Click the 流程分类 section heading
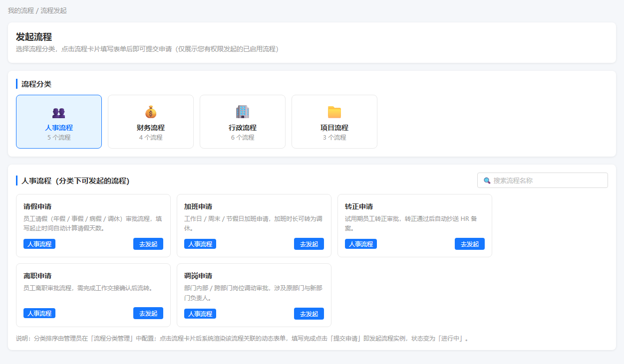 36,84
